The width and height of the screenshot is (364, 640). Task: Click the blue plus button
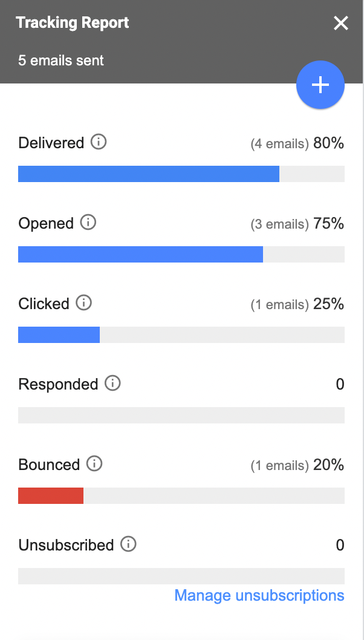320,85
